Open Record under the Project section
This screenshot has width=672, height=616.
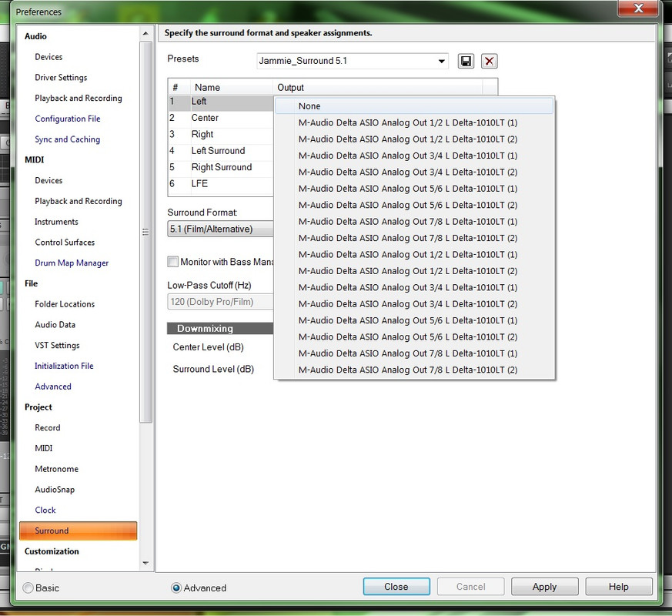[x=47, y=427]
